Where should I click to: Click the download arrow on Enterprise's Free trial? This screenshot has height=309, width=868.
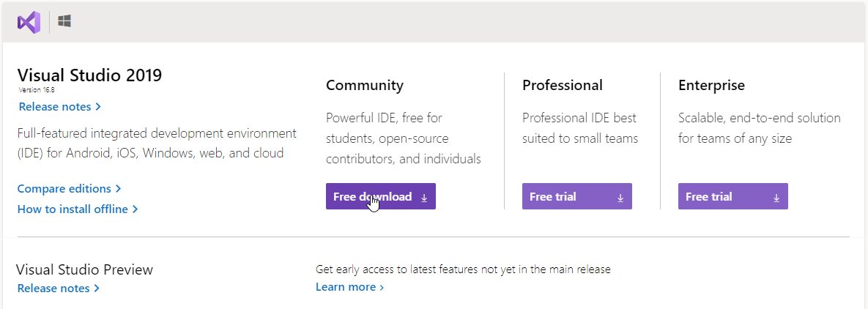776,197
